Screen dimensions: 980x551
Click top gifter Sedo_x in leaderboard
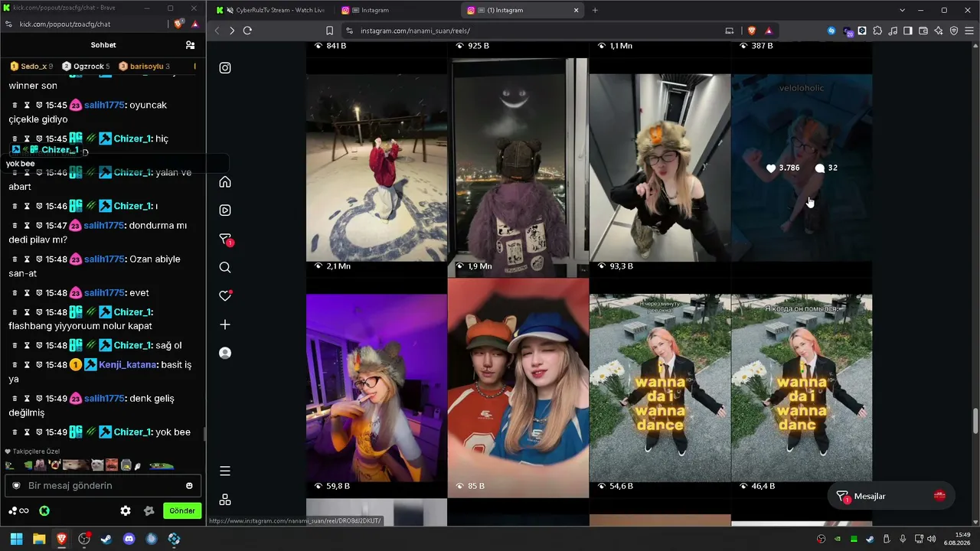click(31, 67)
